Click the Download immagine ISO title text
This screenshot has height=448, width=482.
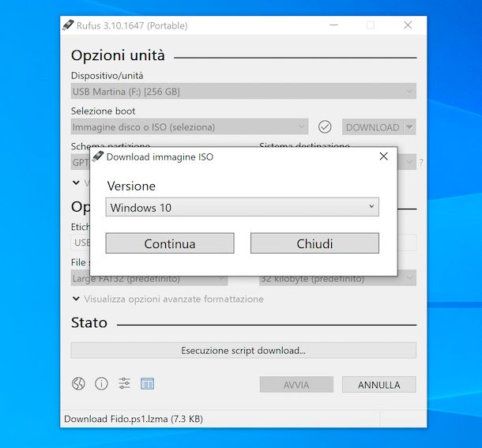160,156
